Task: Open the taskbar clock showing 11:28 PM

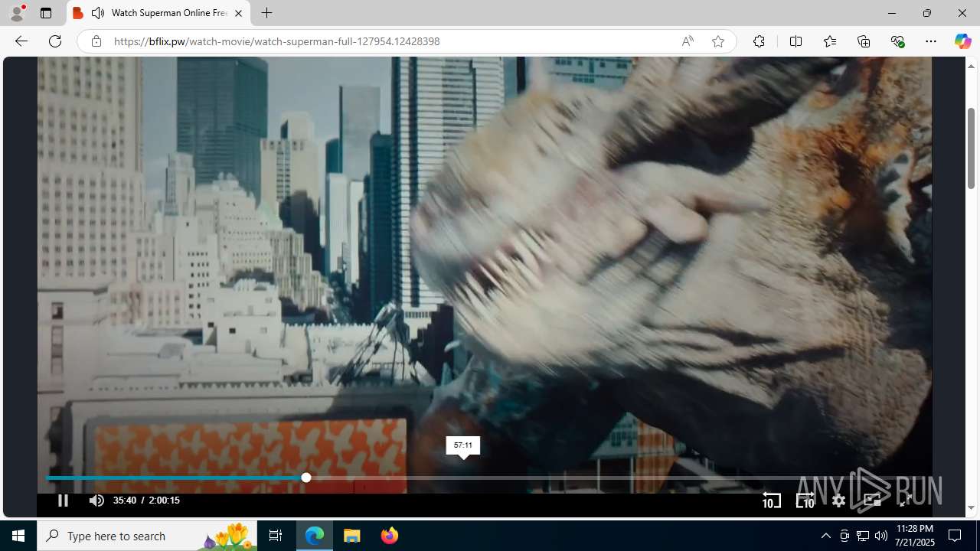Action: 915,536
